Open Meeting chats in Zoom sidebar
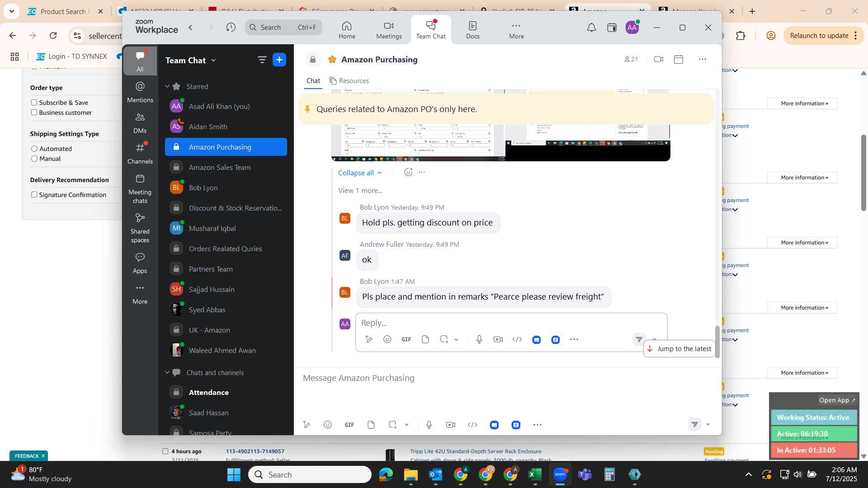The height and width of the screenshot is (488, 868). [140, 189]
